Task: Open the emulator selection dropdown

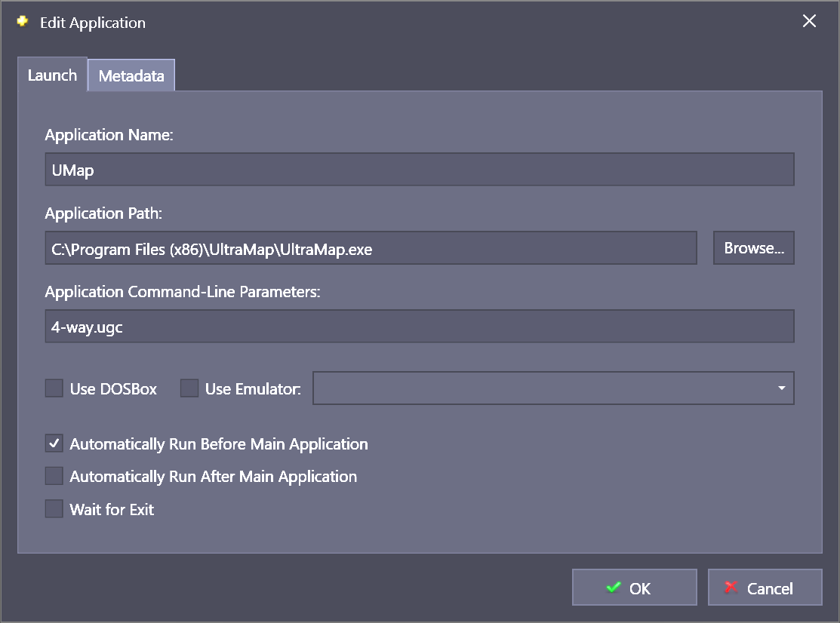Action: (553, 388)
